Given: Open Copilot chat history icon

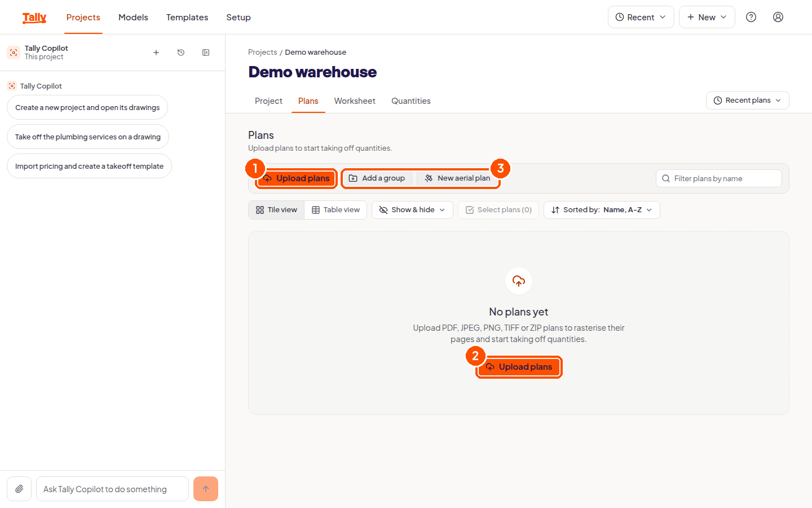Looking at the screenshot, I should point(181,52).
